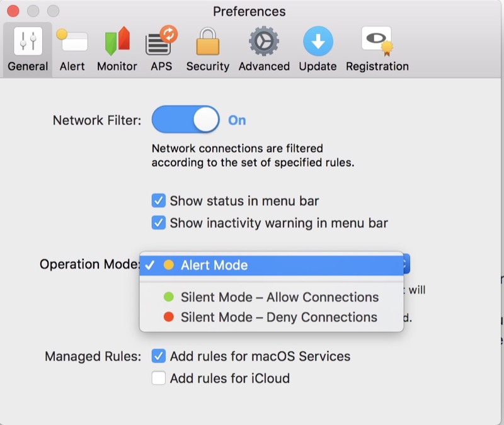Select Alert Mode in the dropdown
The width and height of the screenshot is (504, 425).
coord(214,265)
